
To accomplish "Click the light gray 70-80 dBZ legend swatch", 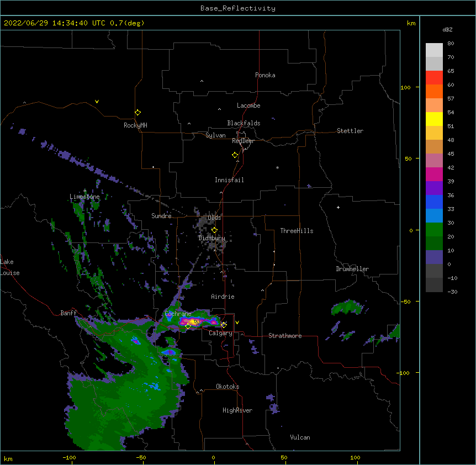I will click(434, 50).
